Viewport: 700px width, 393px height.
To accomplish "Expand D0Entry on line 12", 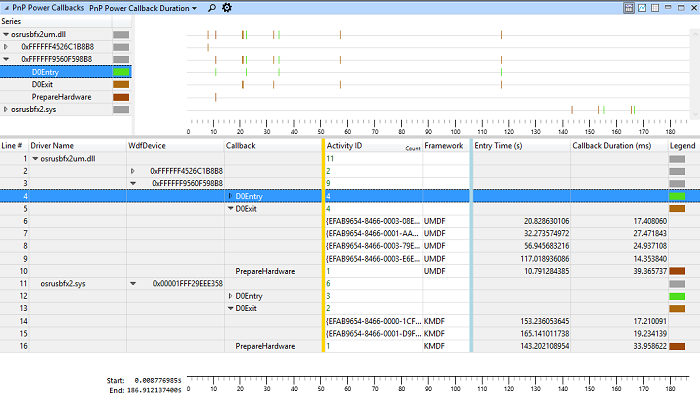I will click(x=230, y=296).
